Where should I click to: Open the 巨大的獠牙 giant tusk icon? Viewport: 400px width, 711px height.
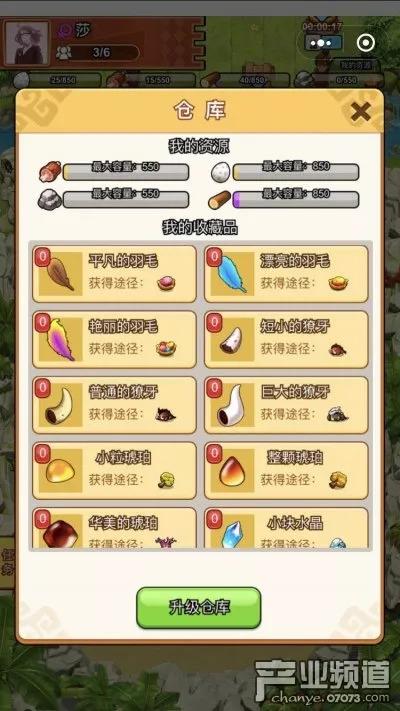[233, 404]
